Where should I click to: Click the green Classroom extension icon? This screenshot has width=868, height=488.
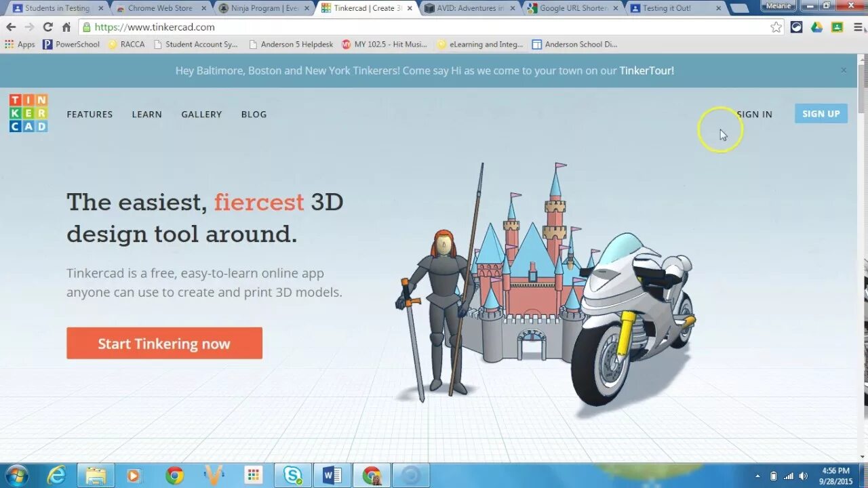837,27
